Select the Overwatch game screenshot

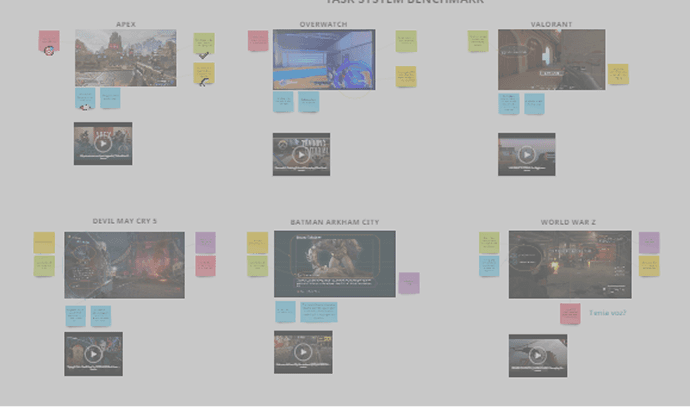coord(324,59)
